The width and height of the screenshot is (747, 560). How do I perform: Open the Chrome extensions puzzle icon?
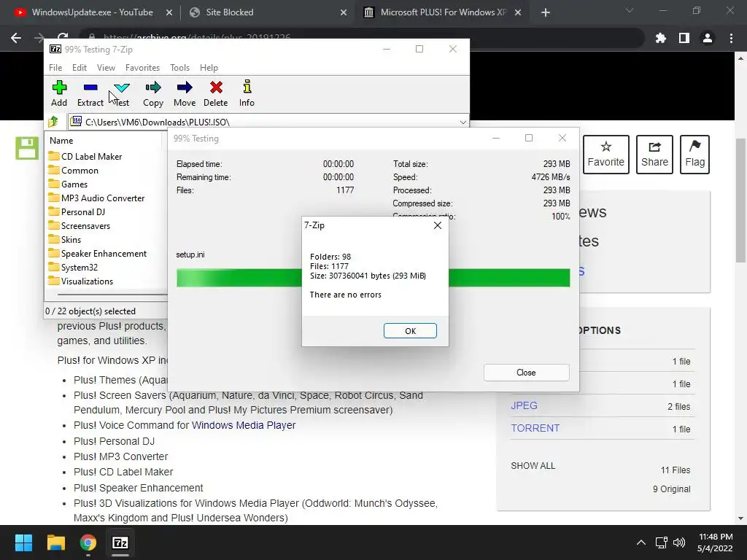point(661,38)
